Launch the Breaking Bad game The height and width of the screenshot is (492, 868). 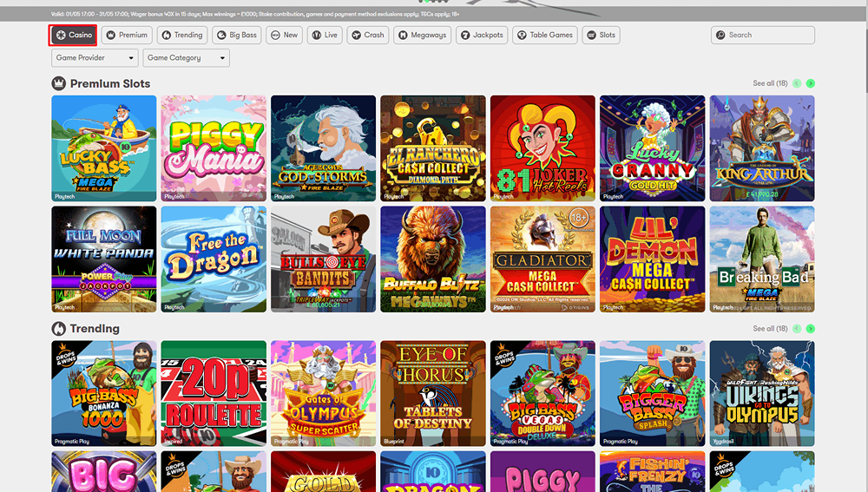pos(762,259)
